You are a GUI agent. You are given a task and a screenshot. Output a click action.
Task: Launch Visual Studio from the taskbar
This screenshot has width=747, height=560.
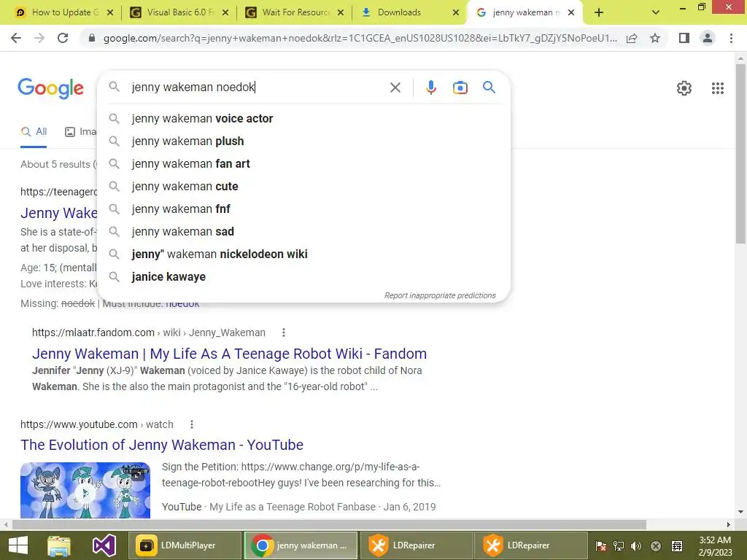click(x=104, y=545)
